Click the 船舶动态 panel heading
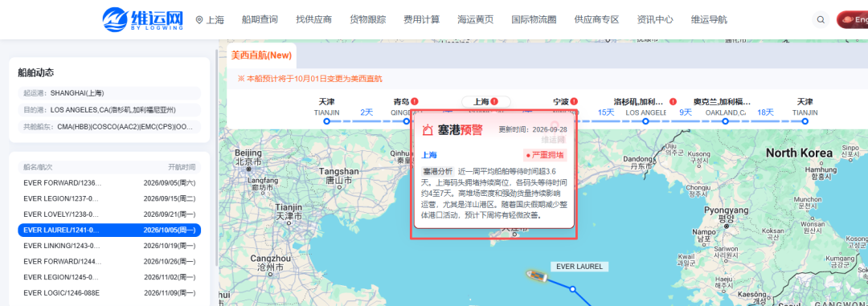The height and width of the screenshot is (306, 868). tap(36, 72)
